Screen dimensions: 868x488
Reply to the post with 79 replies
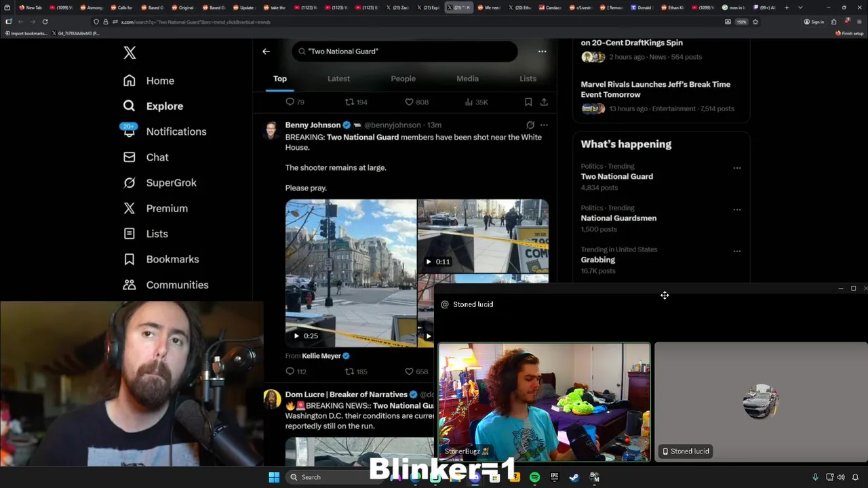tap(294, 102)
